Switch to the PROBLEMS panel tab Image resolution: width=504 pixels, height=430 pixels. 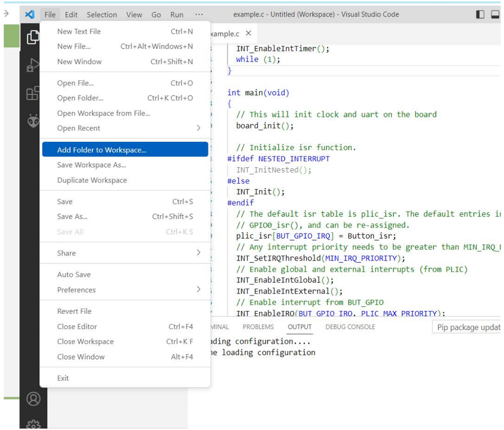click(258, 327)
